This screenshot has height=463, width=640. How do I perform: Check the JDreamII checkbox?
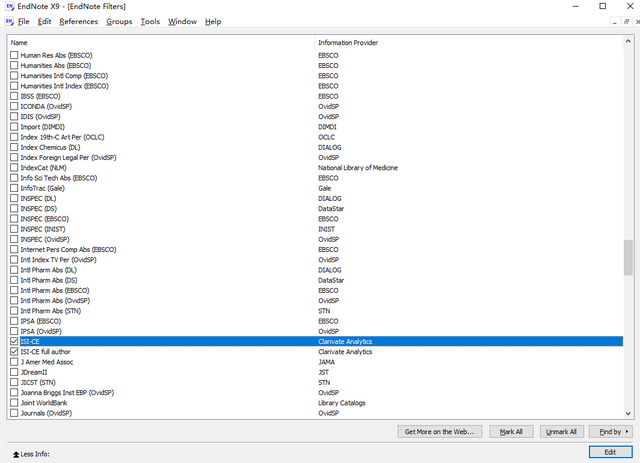14,372
